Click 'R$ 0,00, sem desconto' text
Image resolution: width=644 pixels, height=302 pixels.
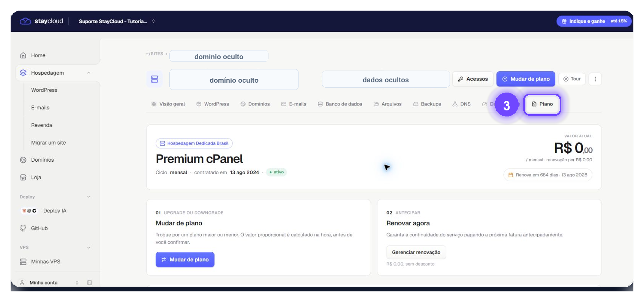pos(410,264)
